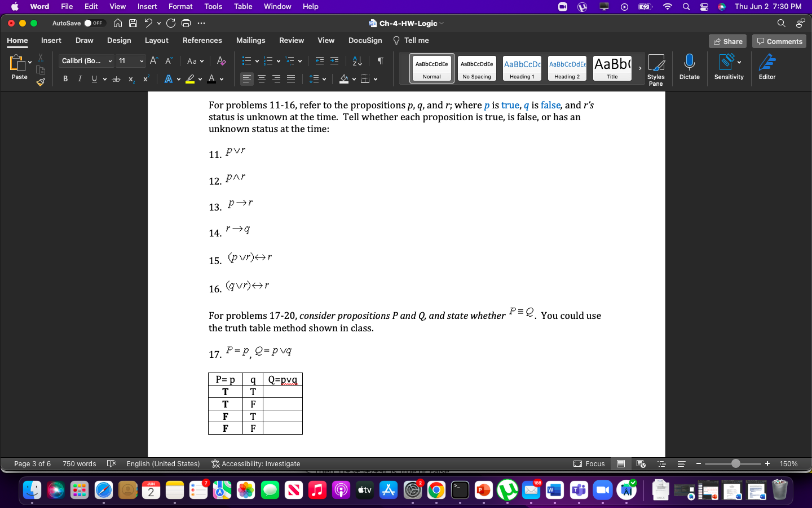
Task: Toggle bold formatting
Action: click(65, 79)
